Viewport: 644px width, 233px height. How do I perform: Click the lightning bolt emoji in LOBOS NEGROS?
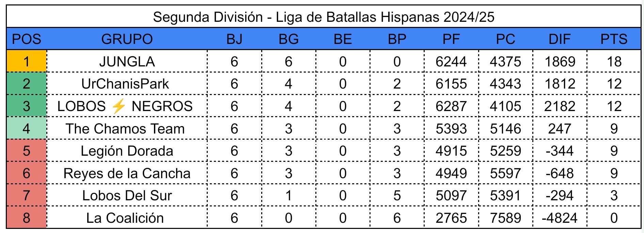click(x=119, y=106)
